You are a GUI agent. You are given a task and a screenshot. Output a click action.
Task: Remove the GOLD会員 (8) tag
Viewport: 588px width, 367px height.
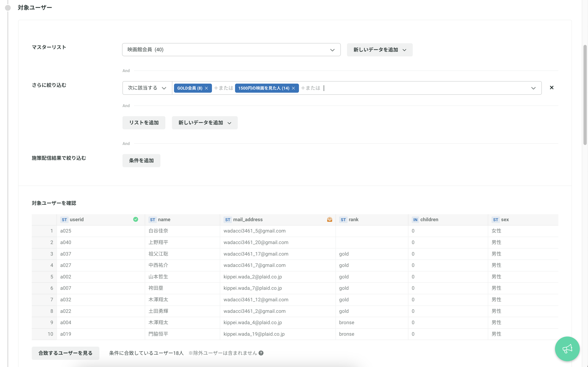point(206,88)
